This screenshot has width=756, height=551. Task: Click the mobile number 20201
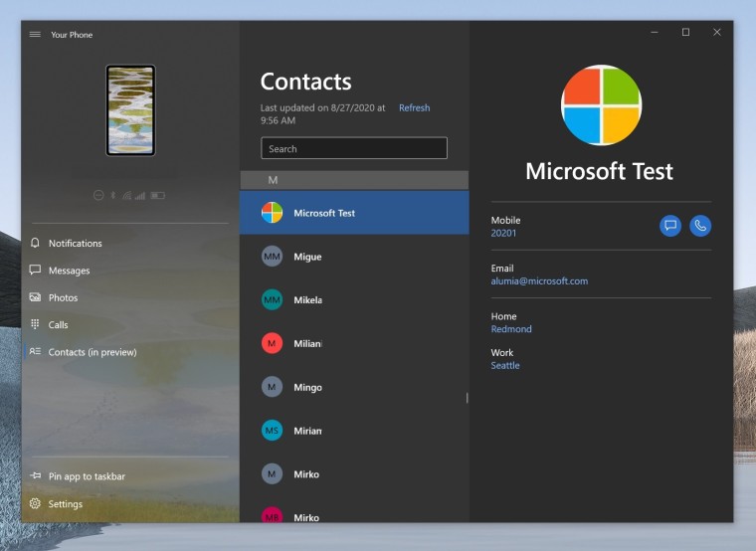click(x=503, y=234)
